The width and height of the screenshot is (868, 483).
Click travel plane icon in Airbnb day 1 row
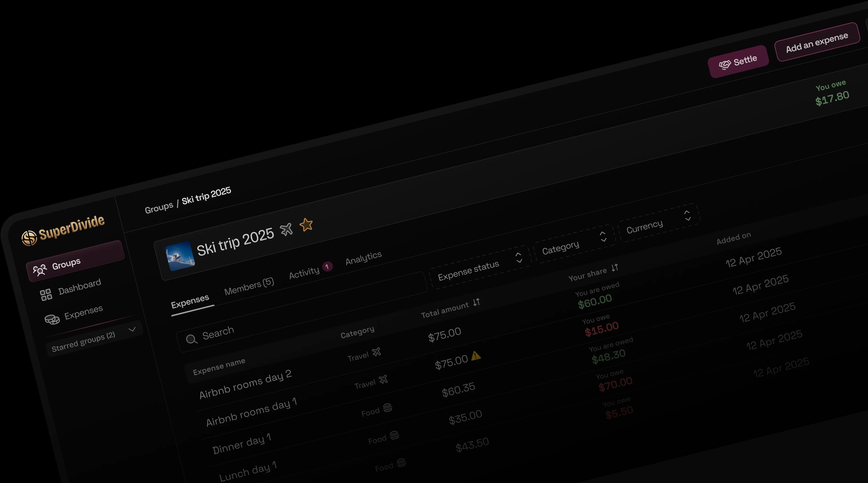(x=383, y=379)
